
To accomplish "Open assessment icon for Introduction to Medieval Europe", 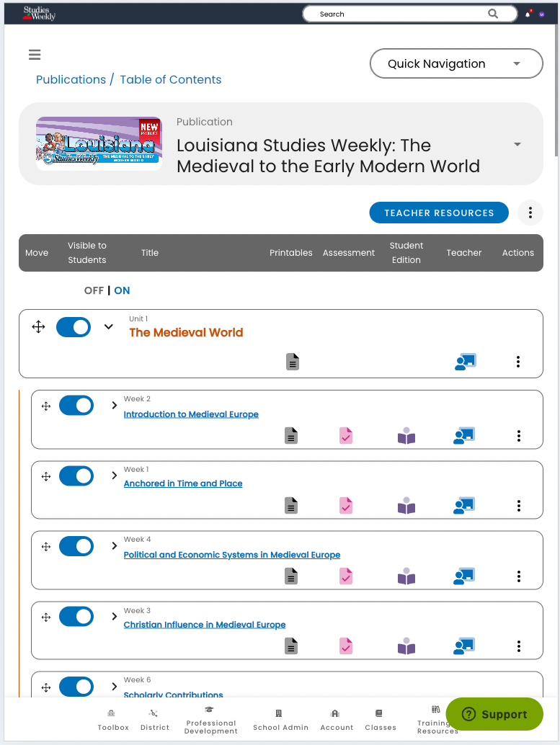I will [x=346, y=436].
